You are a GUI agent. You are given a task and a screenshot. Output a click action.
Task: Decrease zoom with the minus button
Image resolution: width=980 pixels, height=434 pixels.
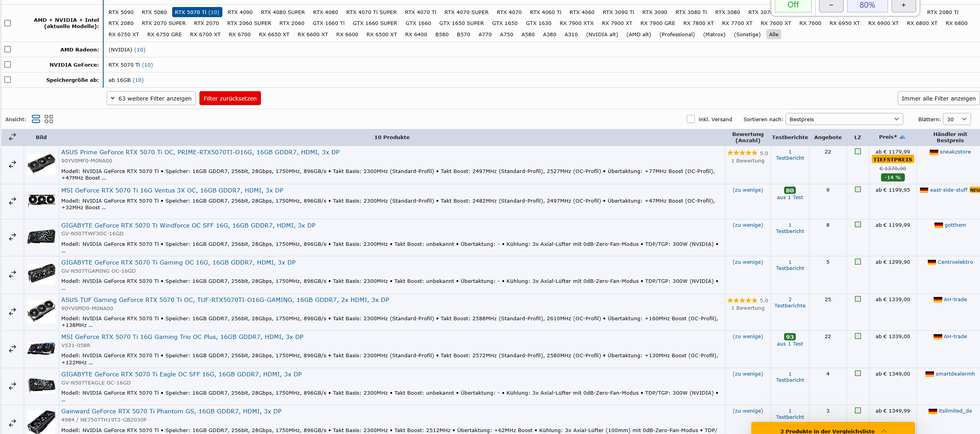coord(831,5)
